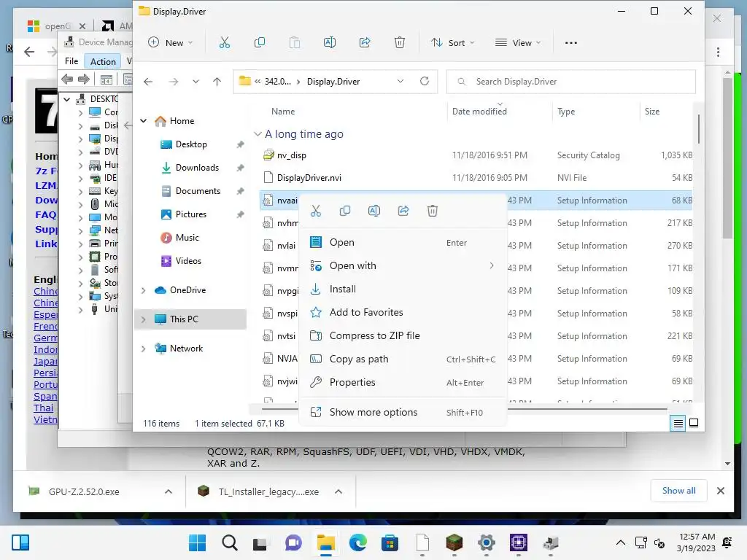Open Chat app on taskbar

293,542
